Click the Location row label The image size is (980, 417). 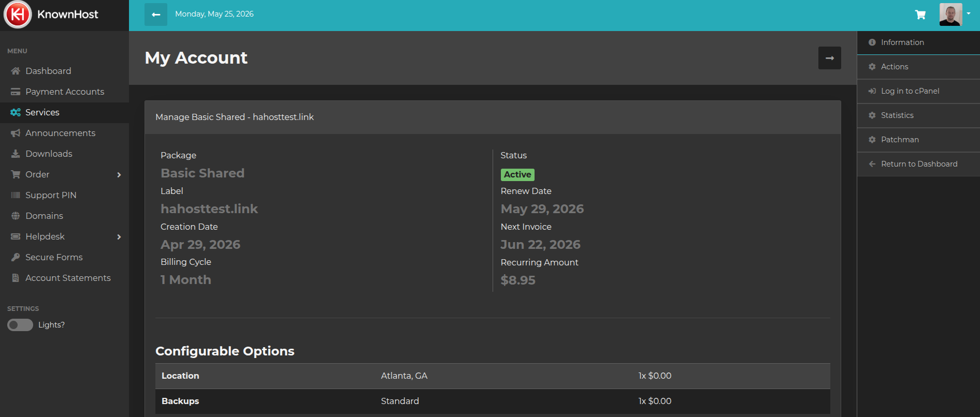pyautogui.click(x=180, y=376)
